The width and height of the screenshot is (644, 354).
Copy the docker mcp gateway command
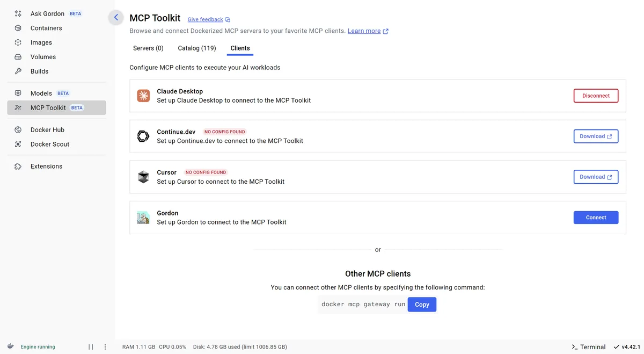(x=422, y=305)
